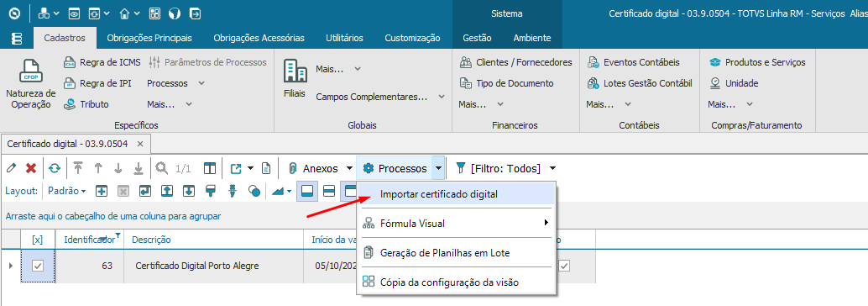This screenshot has width=868, height=306.
Task: Expand Mais dropdown in Contábeis group
Action: (628, 104)
